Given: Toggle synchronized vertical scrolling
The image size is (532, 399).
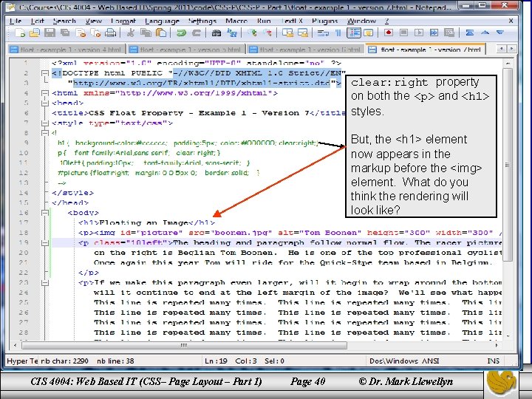Looking at the screenshot, I should 287,33.
